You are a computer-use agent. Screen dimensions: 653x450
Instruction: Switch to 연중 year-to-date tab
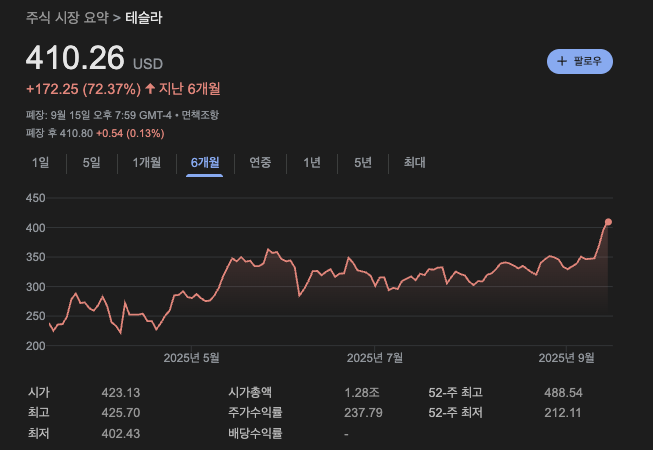point(260,163)
